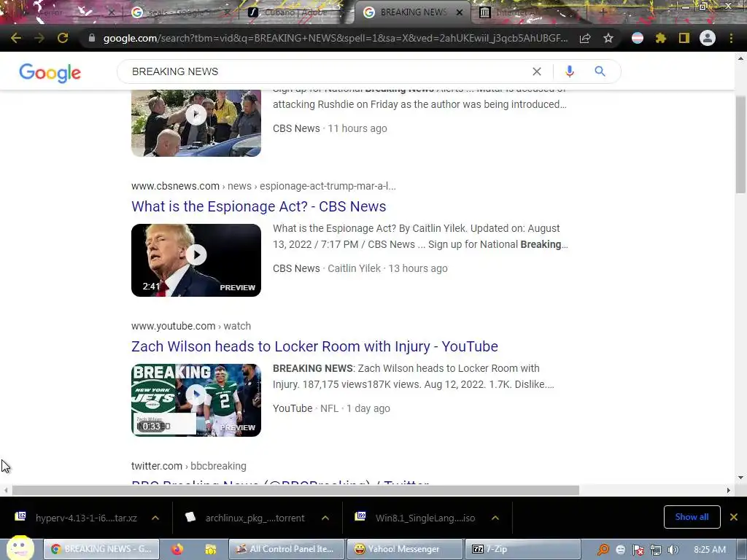
Task: Select the BREAKING NEWS tab
Action: 412,12
